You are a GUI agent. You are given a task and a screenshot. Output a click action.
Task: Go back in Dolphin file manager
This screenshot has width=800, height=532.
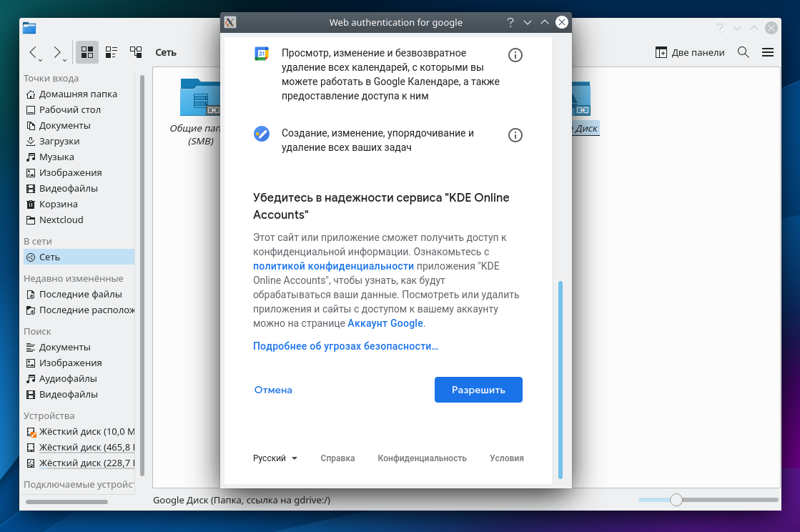(33, 52)
